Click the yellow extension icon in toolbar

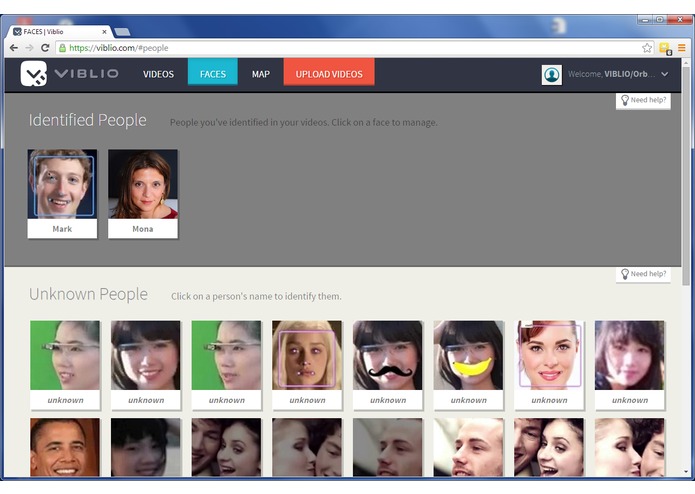pyautogui.click(x=665, y=48)
